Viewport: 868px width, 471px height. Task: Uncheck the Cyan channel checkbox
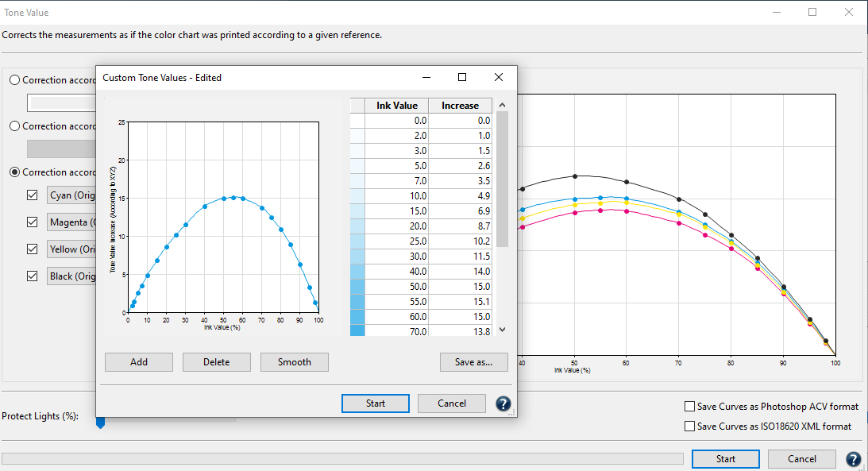[x=32, y=195]
